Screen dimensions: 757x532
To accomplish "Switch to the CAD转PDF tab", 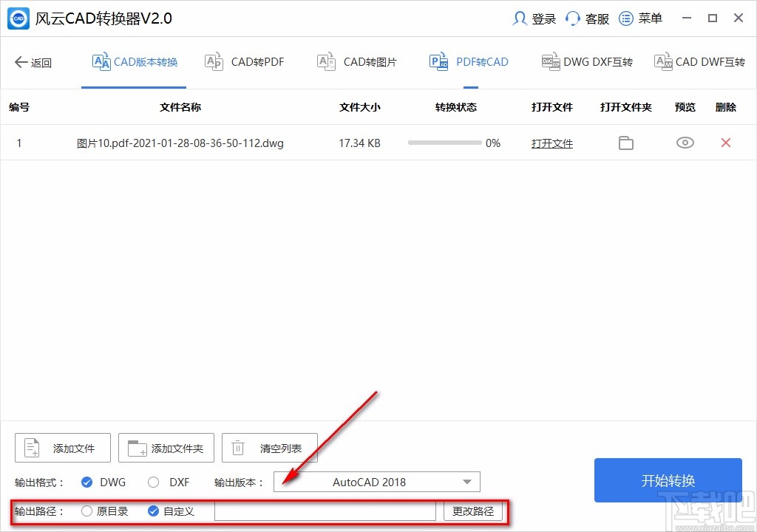I will point(244,62).
